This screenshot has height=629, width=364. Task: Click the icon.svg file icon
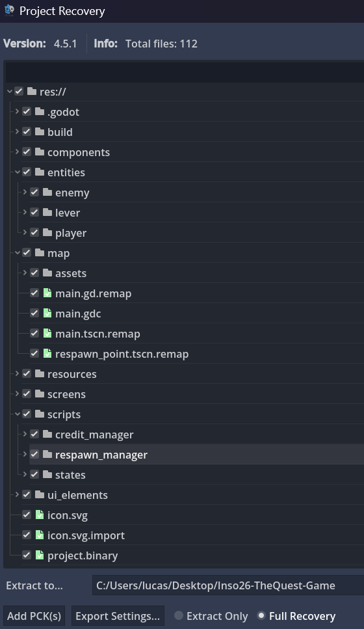pyautogui.click(x=39, y=515)
